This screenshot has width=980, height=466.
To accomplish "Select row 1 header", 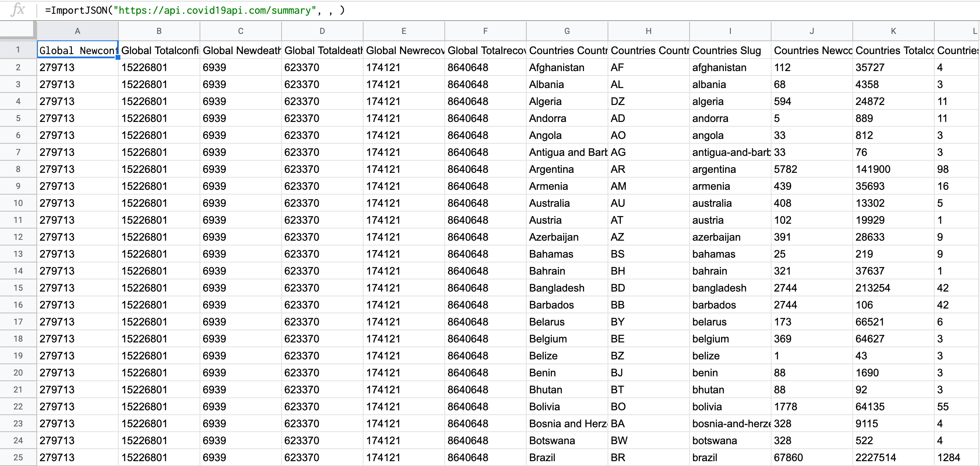I will [18, 49].
